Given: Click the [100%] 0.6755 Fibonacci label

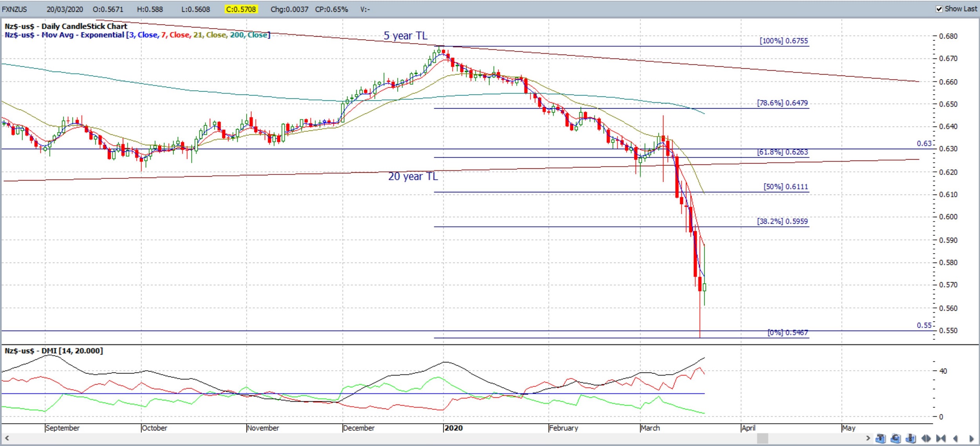Looking at the screenshot, I should pos(784,41).
